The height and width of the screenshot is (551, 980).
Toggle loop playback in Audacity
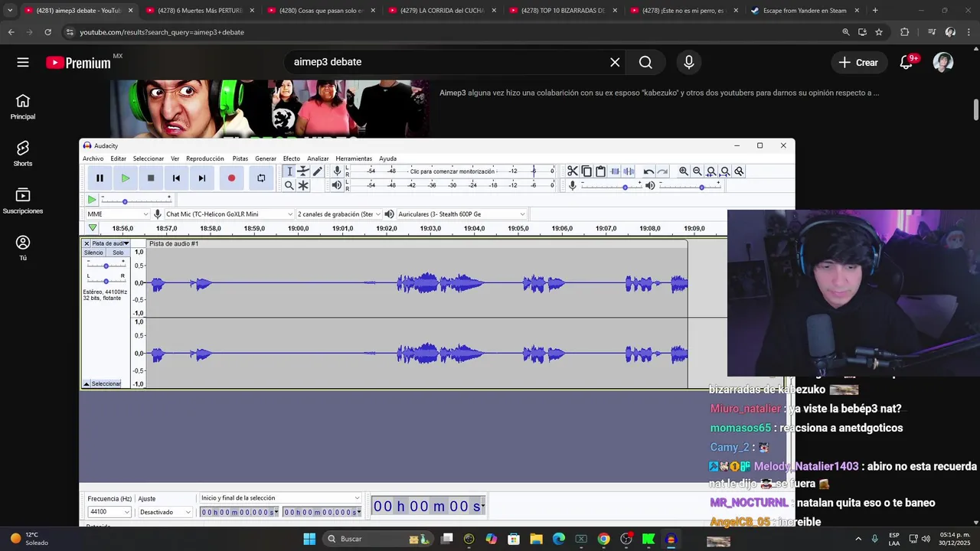[x=261, y=178]
